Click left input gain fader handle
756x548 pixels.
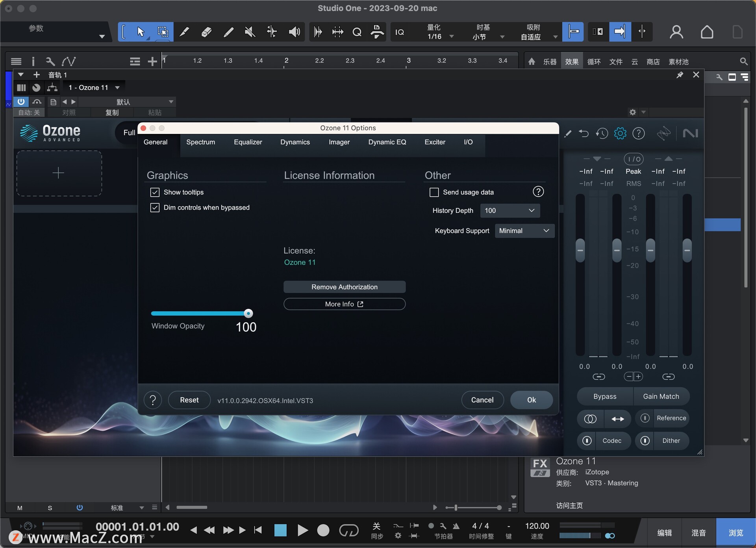point(580,250)
